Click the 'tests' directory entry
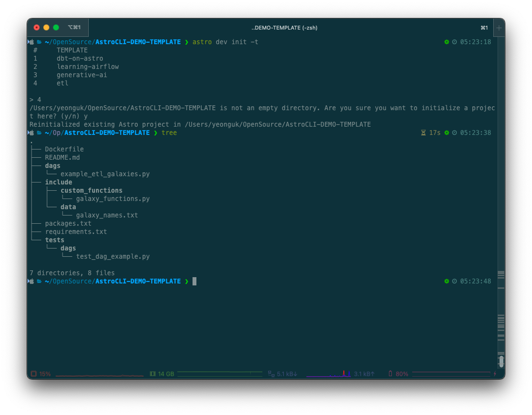Screen dimensions: 532x415 (x=55, y=240)
